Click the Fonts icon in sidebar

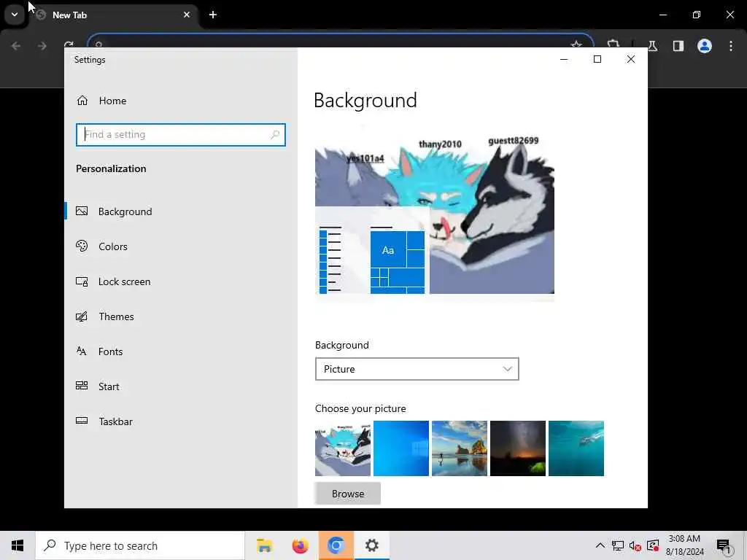coord(82,351)
